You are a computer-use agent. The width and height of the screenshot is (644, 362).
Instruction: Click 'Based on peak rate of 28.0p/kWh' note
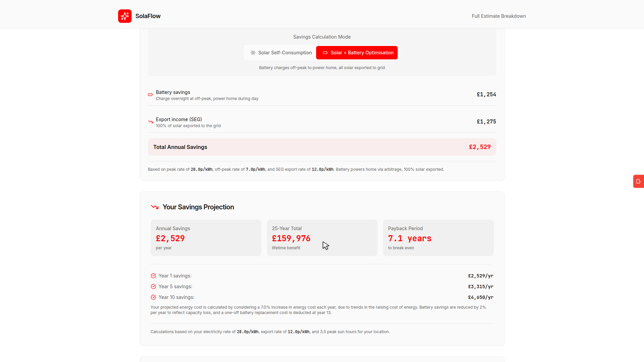point(296,169)
